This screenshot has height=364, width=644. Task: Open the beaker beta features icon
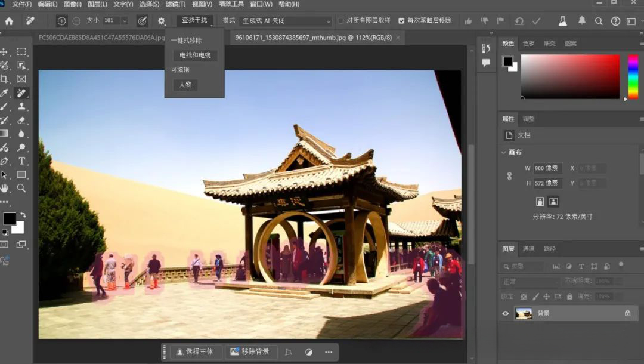(563, 21)
